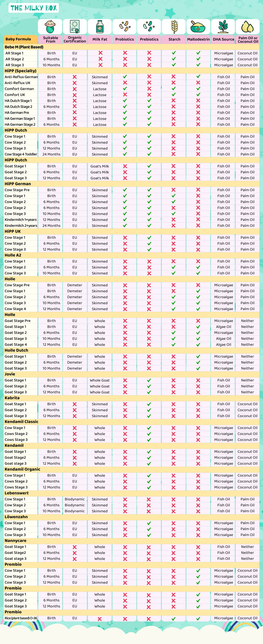Click the Baby Formula column header
Viewport: 263px width, 644px height.
click(20, 39)
